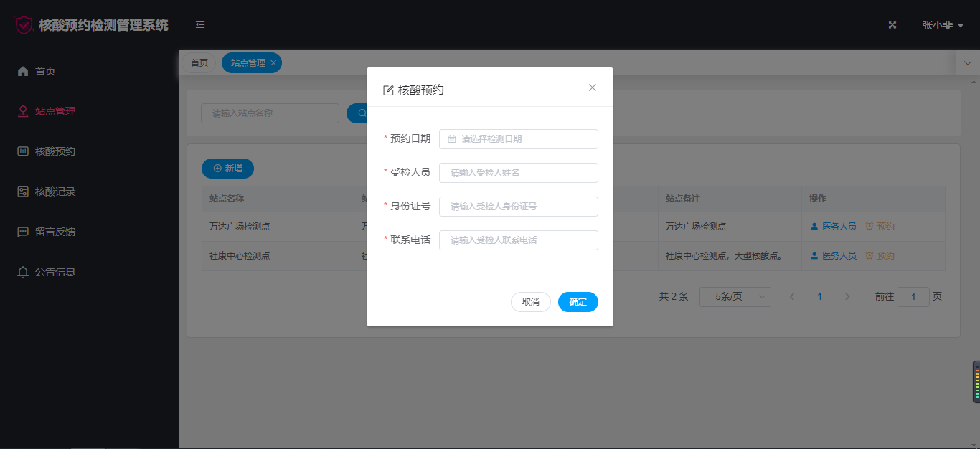Click the 请输入站点名称 search field
Screen dimensions: 980x449
point(270,113)
